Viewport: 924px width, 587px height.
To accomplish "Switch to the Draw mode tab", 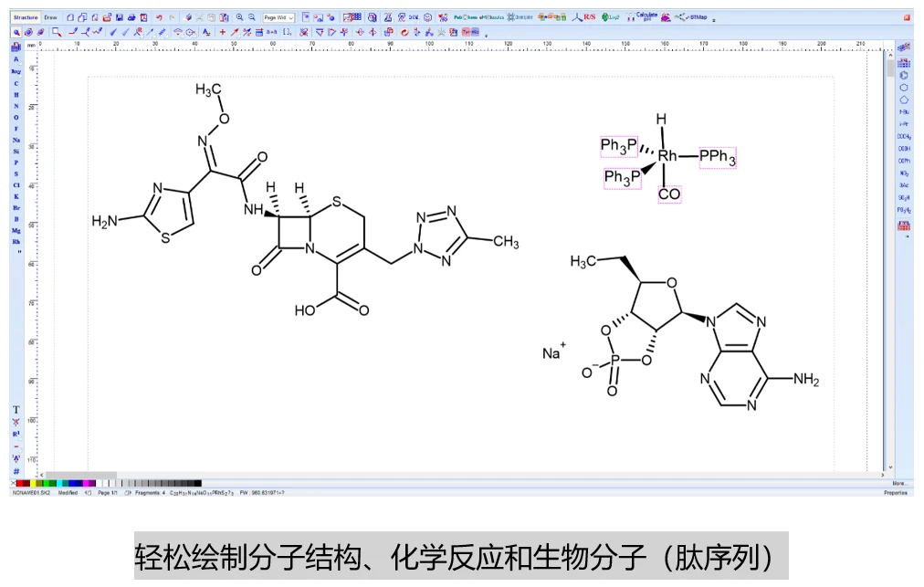I will click(51, 17).
